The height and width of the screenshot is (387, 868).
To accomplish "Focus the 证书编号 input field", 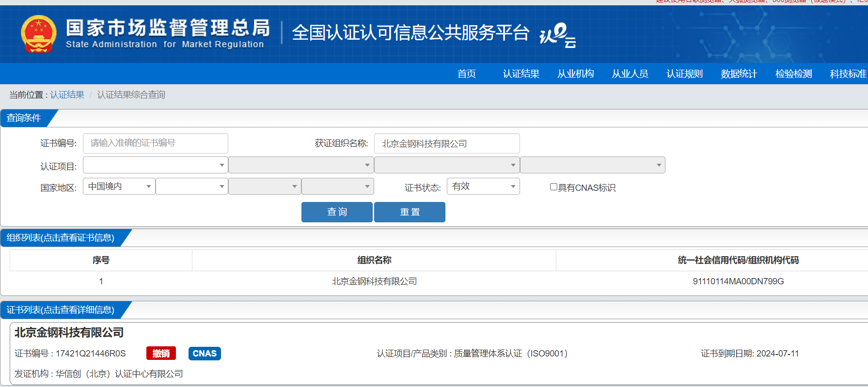I will coord(156,143).
